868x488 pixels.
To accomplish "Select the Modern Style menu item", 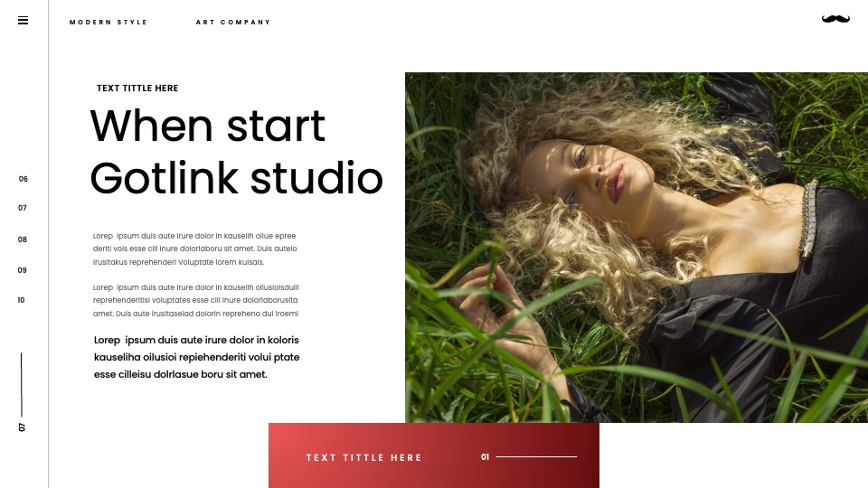I will point(108,22).
